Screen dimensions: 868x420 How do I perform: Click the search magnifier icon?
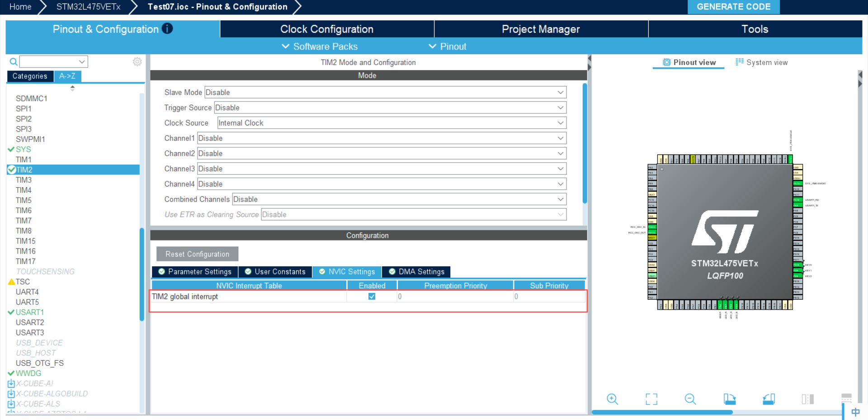coord(14,61)
